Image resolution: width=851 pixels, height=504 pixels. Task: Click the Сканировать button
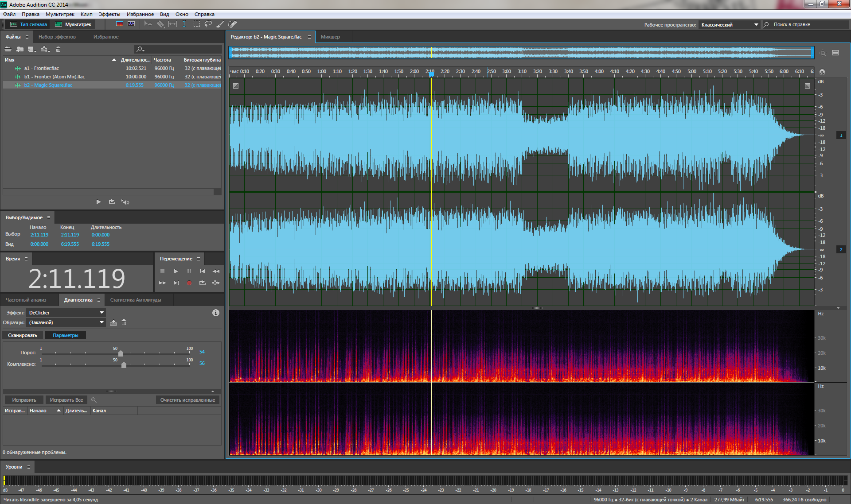pyautogui.click(x=23, y=335)
